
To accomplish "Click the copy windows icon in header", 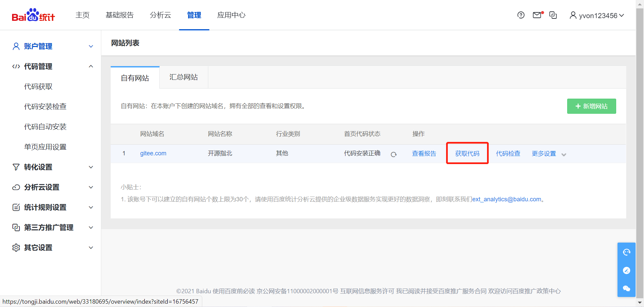I will point(553,15).
